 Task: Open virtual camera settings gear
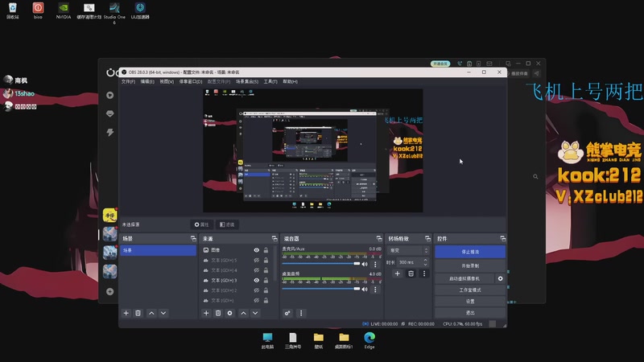coord(500,278)
